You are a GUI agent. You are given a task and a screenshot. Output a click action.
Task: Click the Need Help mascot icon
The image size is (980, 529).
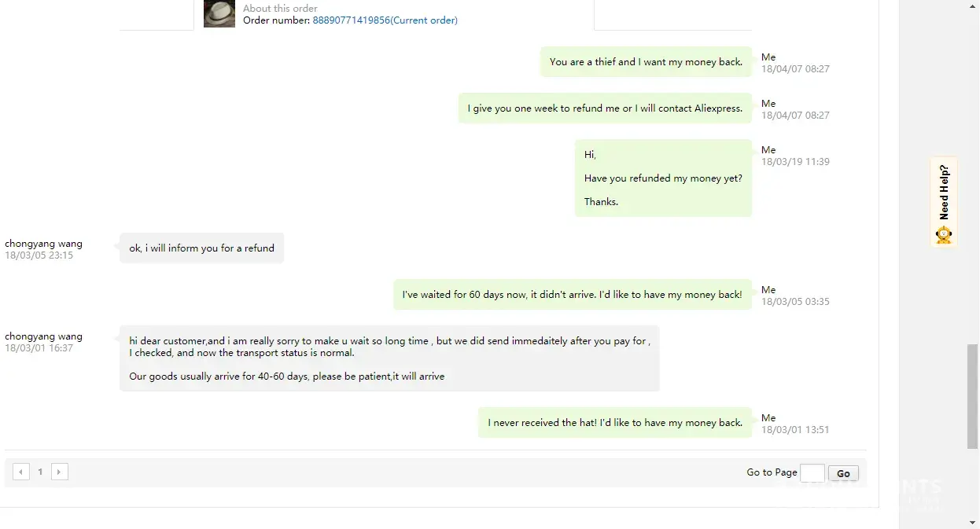(x=944, y=234)
